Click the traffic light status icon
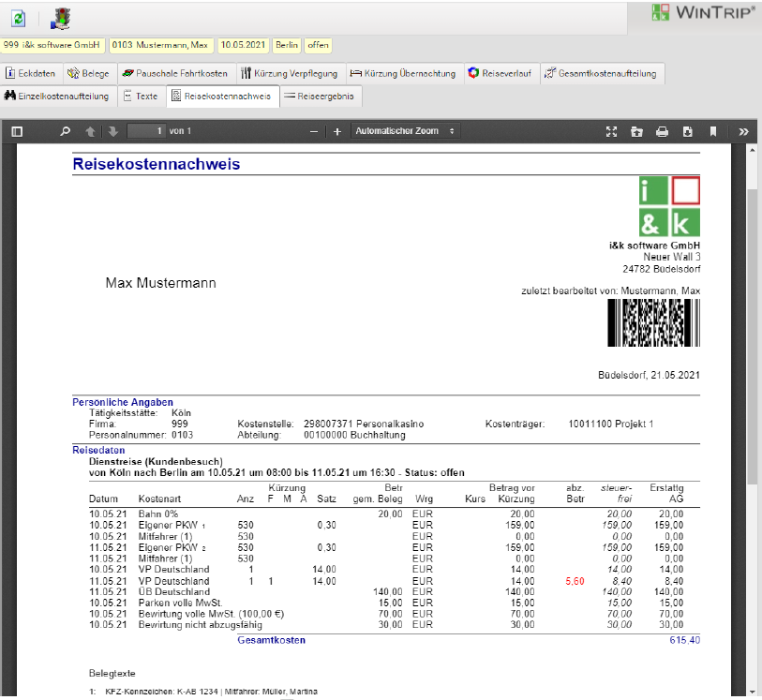The height and width of the screenshot is (700, 762). pos(60,18)
